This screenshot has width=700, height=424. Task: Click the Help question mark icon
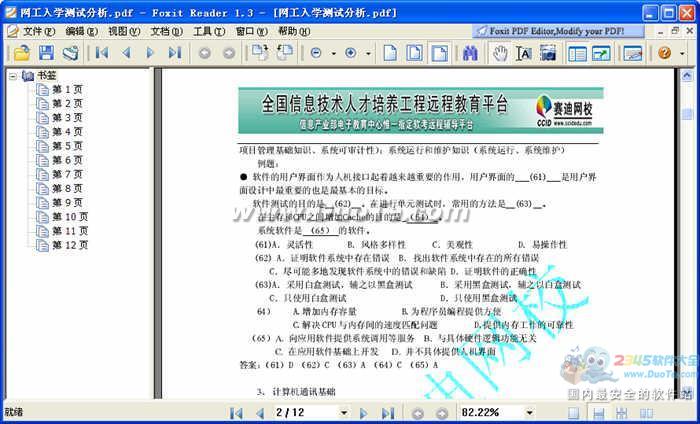tap(665, 53)
